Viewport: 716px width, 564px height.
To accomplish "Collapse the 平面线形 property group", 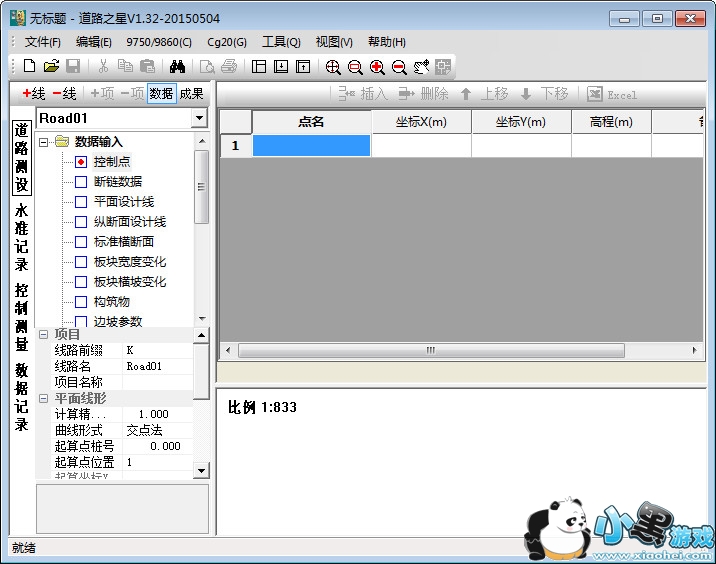I will (43, 398).
